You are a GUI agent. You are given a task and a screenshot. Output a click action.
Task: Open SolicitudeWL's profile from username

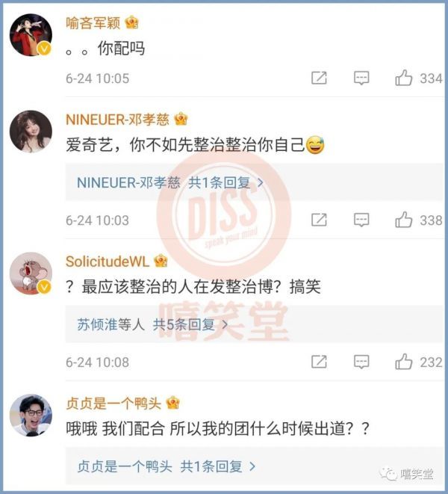(x=107, y=262)
